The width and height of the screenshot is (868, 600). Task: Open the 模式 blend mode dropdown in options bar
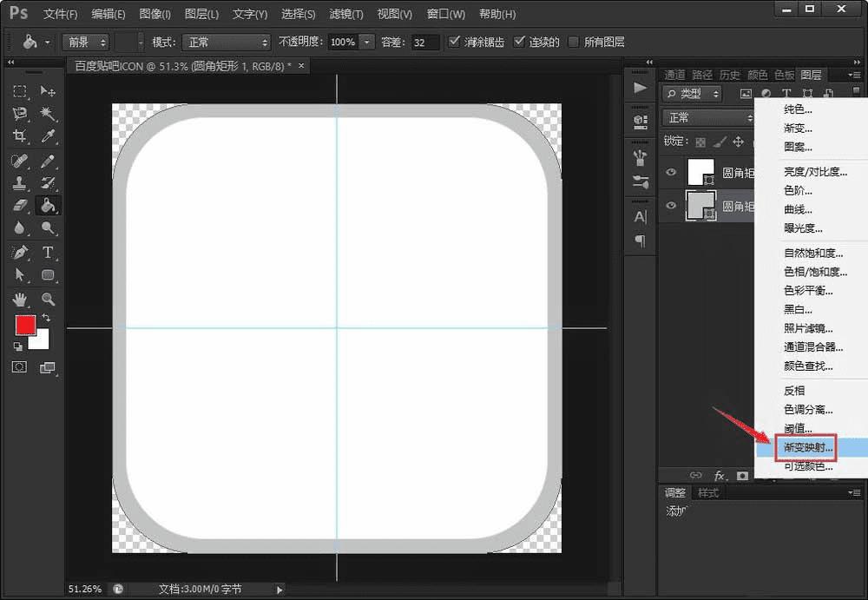[x=225, y=42]
